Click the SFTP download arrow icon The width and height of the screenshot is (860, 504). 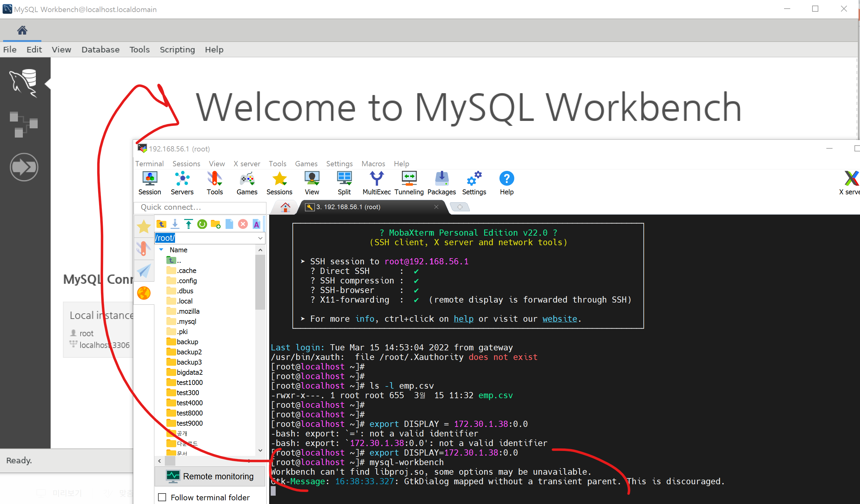[x=175, y=224]
